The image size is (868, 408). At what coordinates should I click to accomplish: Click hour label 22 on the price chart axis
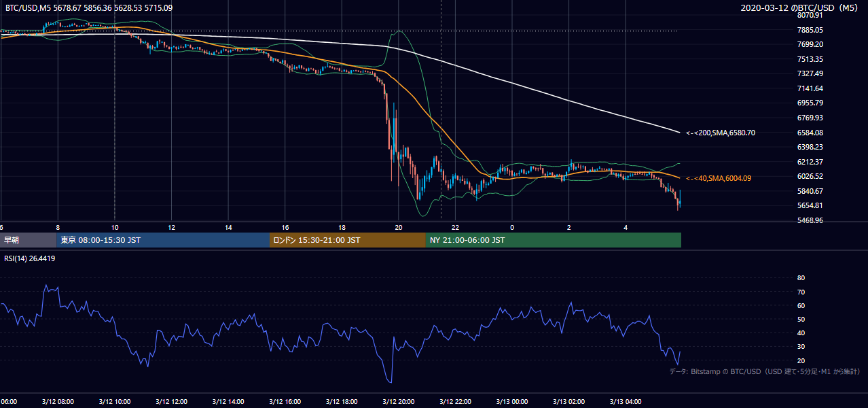[455, 227]
